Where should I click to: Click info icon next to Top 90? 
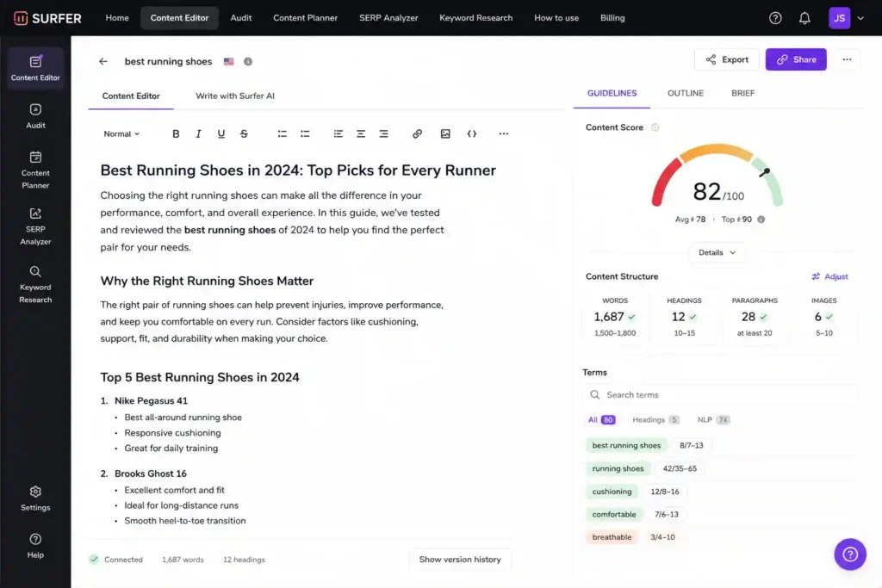click(x=761, y=220)
